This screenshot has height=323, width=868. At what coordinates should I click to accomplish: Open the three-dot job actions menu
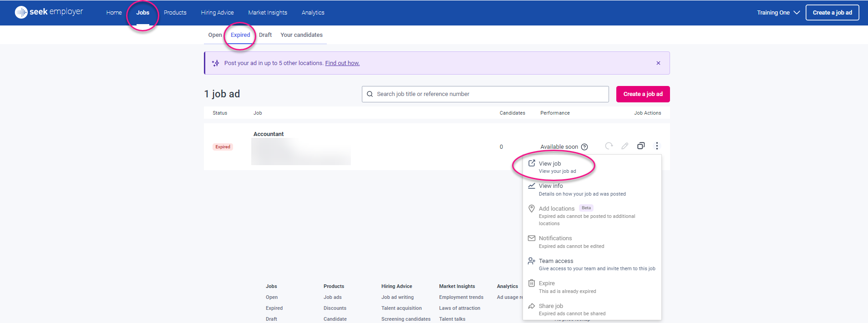tap(657, 146)
